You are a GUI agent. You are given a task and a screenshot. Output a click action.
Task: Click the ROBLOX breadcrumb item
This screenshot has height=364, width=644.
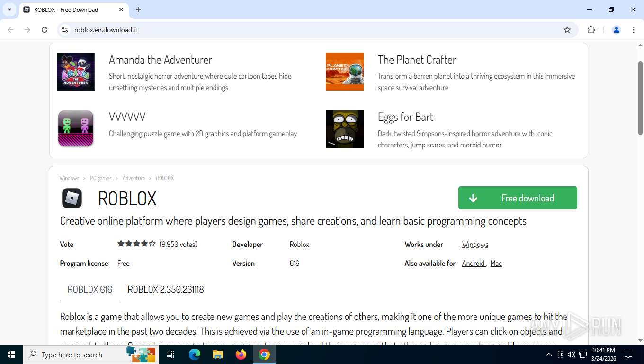click(x=165, y=178)
